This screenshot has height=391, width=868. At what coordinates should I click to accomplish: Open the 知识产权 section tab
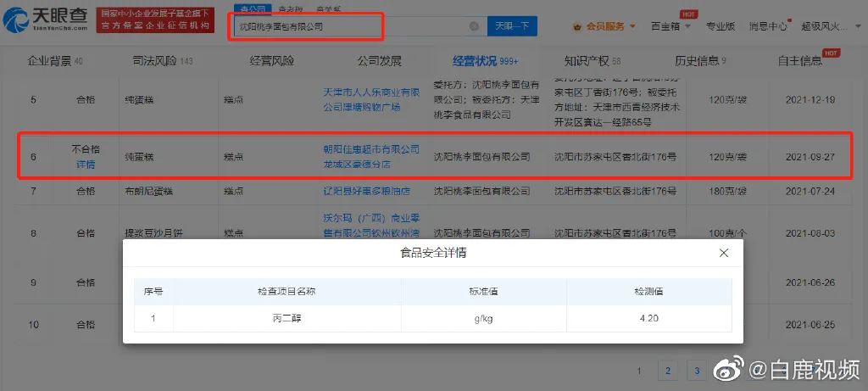pos(593,61)
